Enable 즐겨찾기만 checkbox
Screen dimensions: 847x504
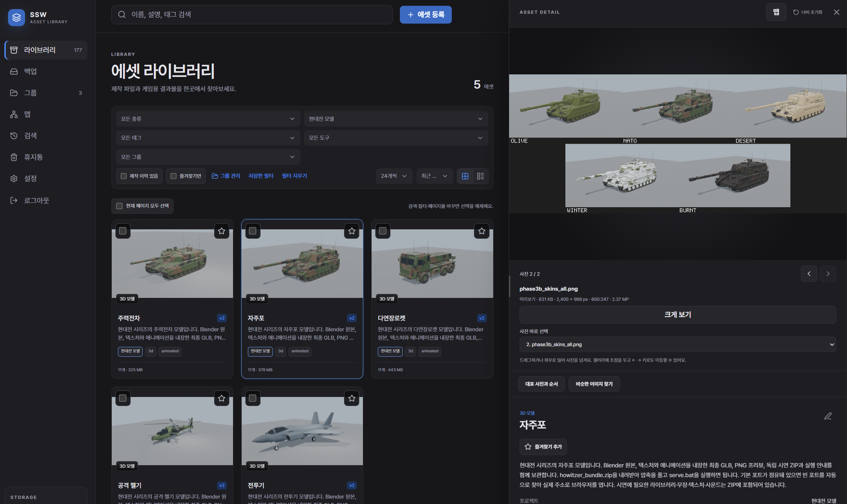(x=173, y=176)
